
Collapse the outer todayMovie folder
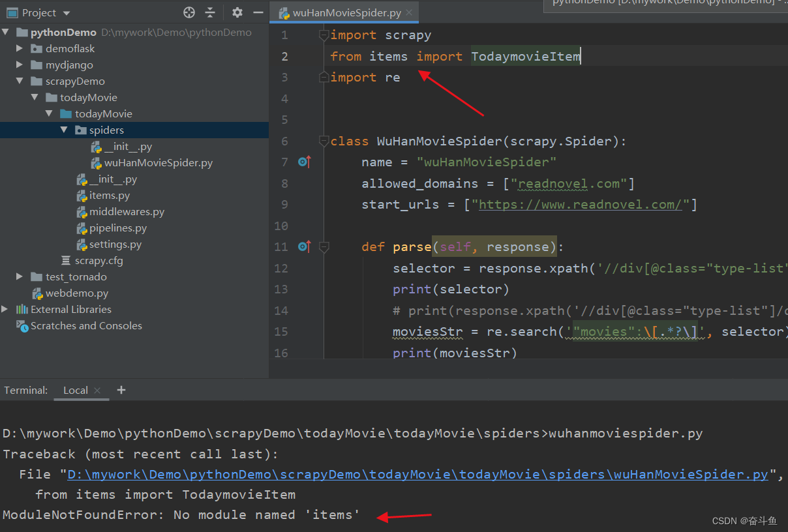tap(35, 98)
